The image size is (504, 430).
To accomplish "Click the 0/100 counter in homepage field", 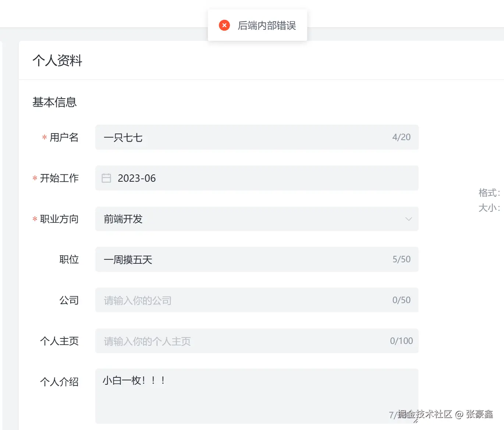I will click(401, 341).
